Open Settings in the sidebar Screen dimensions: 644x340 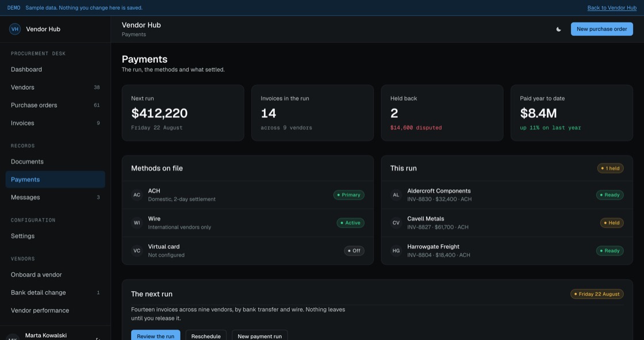point(55,236)
